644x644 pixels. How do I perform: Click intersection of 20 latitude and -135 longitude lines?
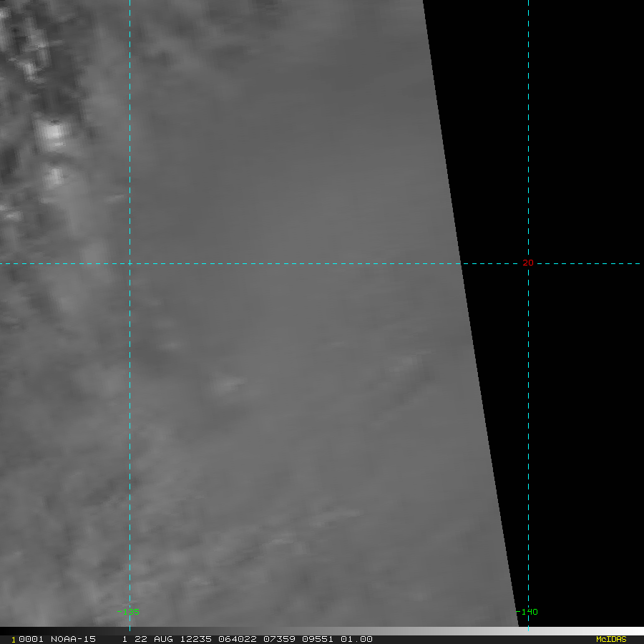tap(130, 264)
